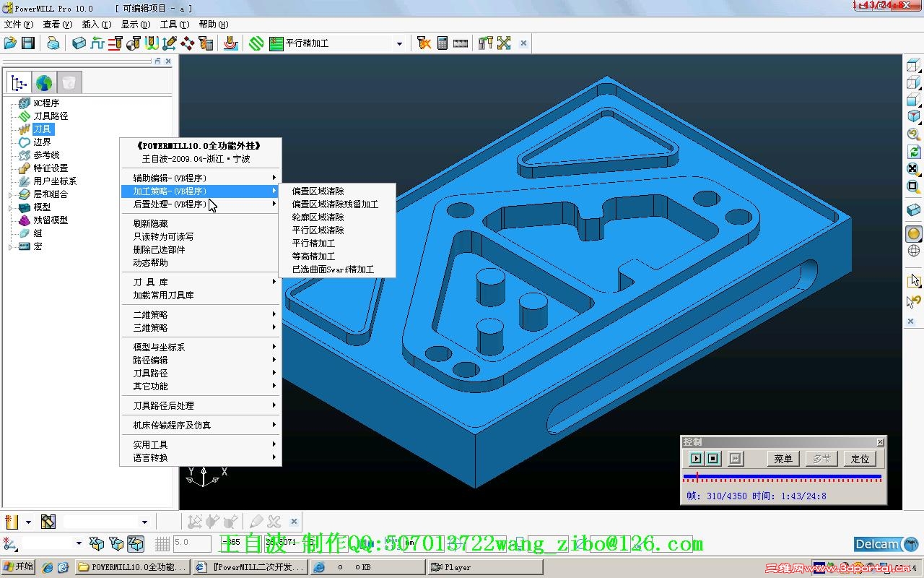Click the toolpath strategies green striped icon
This screenshot has height=578, width=924.
256,43
